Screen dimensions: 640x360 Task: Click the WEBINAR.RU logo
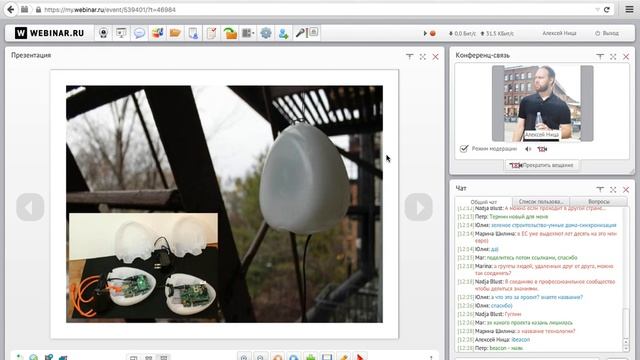pos(49,33)
